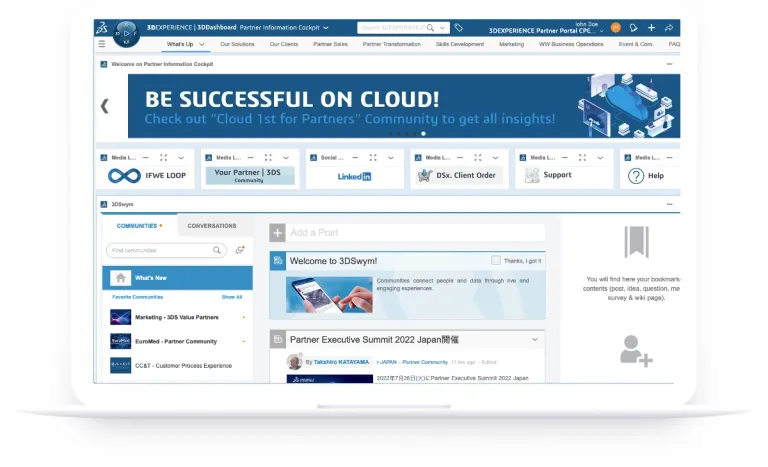Click the IFWE LOOP logo link
Screen dimensions: 768x467
point(147,175)
